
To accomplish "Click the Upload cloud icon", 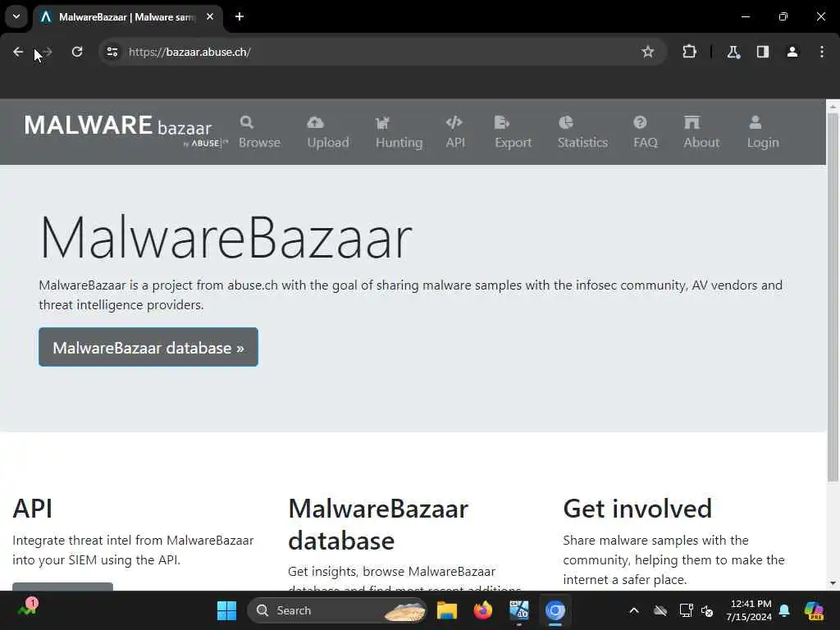I will point(315,123).
